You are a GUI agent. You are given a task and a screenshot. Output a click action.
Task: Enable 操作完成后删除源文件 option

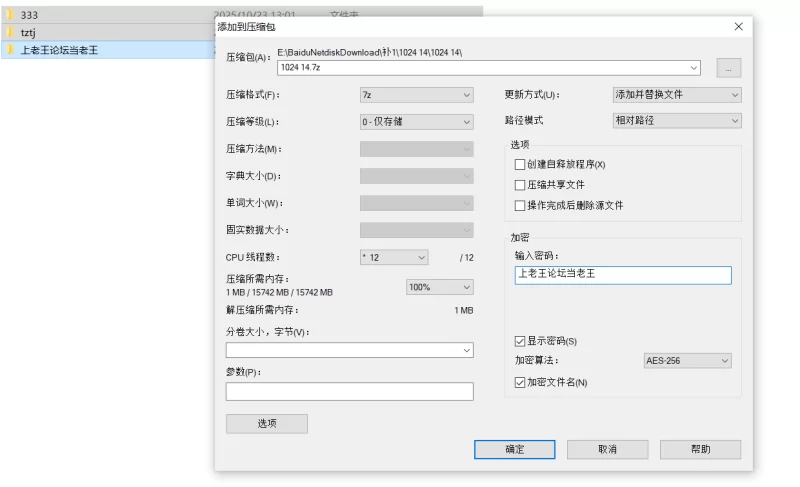click(519, 205)
